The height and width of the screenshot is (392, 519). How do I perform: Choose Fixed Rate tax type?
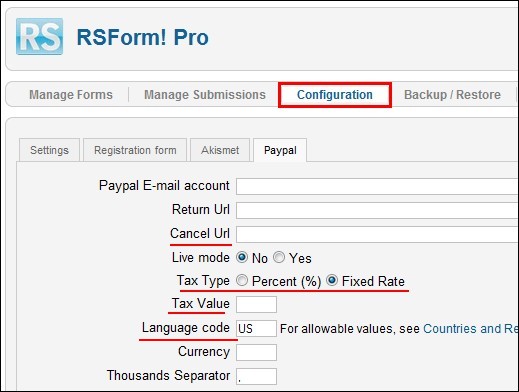(332, 281)
